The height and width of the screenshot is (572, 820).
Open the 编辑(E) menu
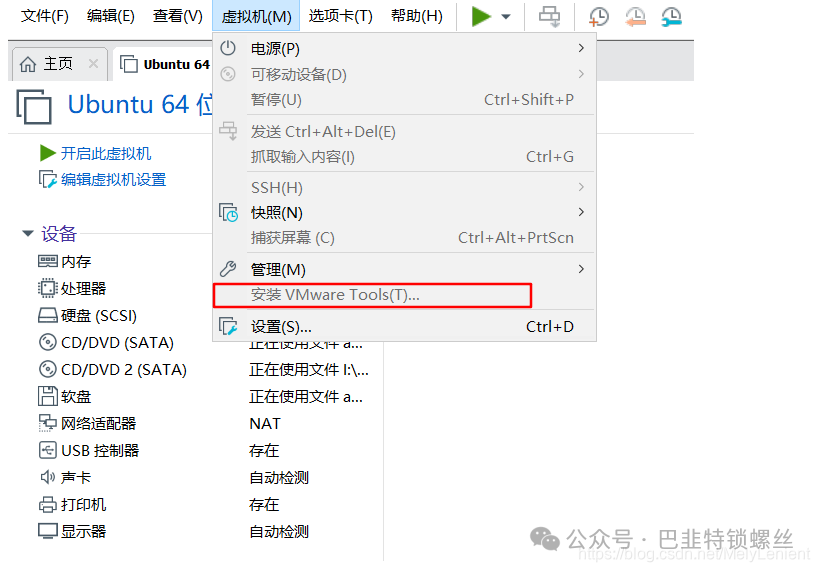pyautogui.click(x=110, y=16)
